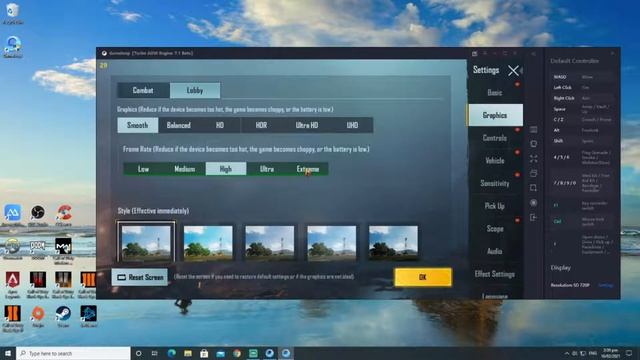Set frame rate to Medium
Image resolution: width=640 pixels, height=360 pixels.
click(184, 169)
